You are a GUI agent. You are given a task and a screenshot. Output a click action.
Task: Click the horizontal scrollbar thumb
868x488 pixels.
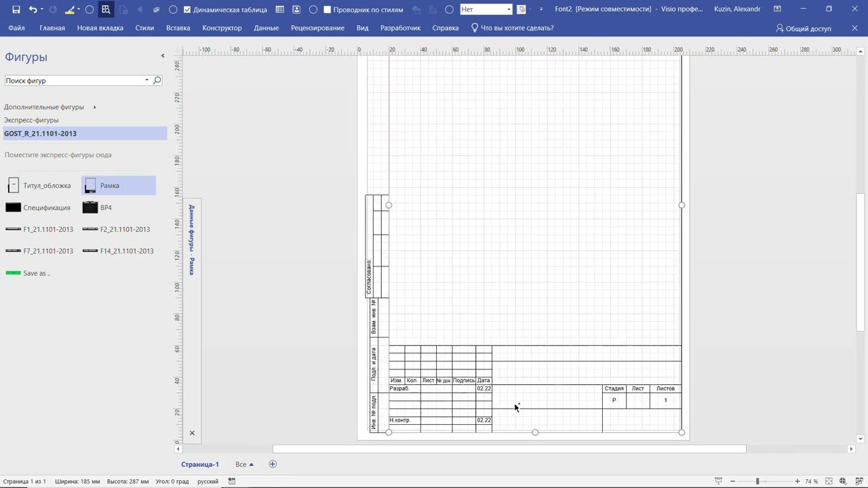tap(509, 449)
